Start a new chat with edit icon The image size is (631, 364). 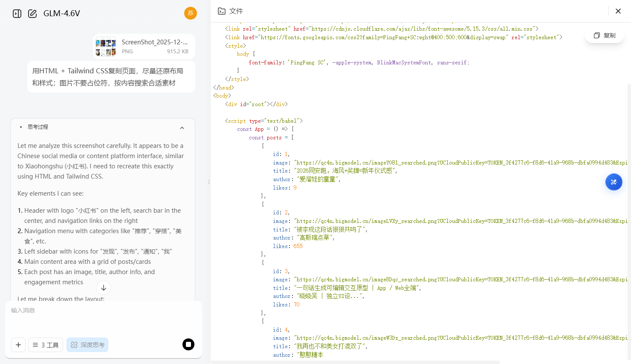click(32, 14)
